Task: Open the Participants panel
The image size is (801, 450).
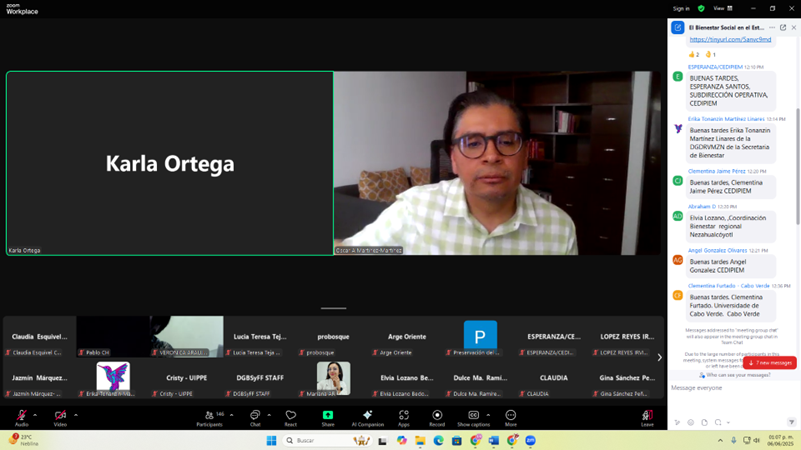Action: pos(209,418)
